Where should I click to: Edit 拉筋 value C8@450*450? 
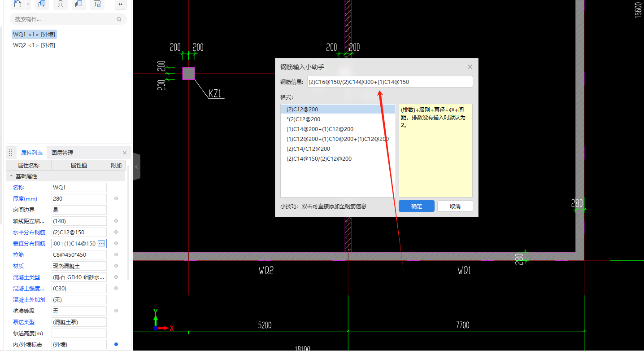tap(79, 255)
